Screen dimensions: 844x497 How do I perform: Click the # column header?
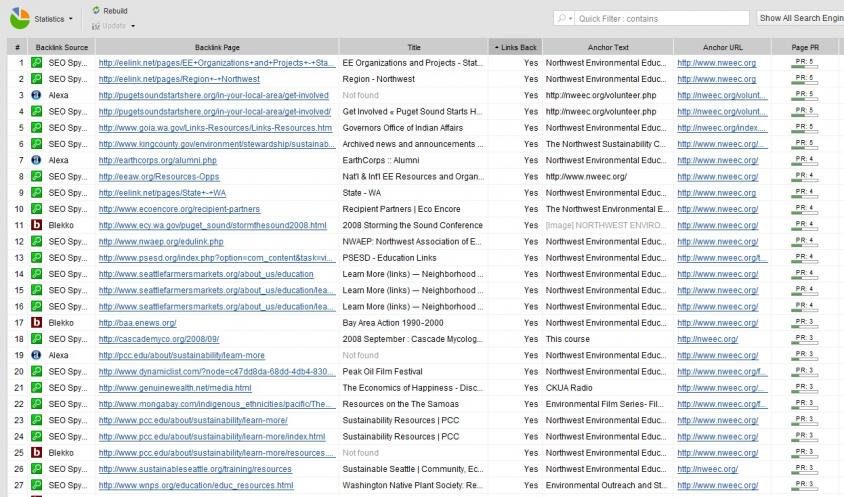[x=18, y=47]
